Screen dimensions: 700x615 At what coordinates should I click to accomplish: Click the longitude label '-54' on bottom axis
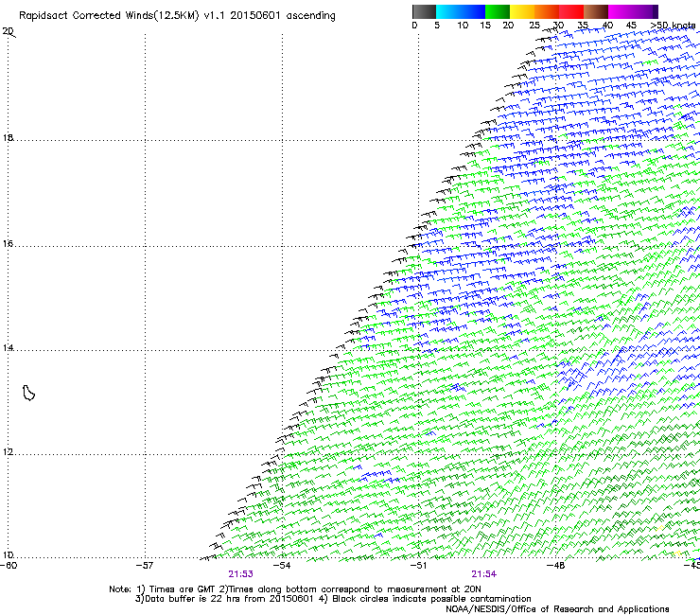pos(282,566)
